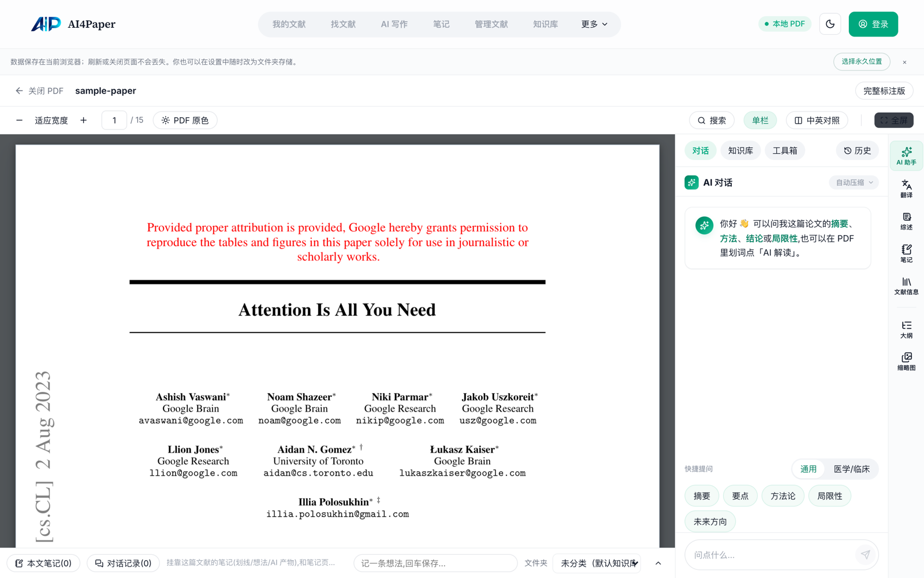Switch to 中英对照 bilingual view

tap(817, 120)
